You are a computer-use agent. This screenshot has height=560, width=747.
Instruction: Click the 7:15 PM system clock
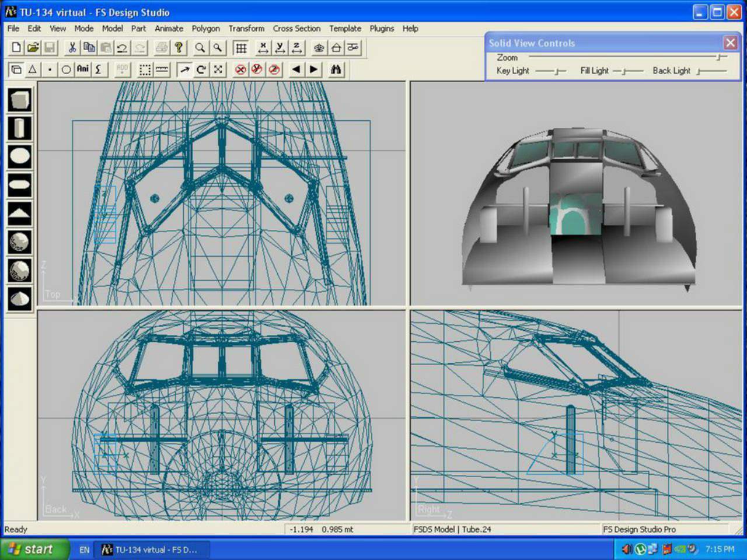coord(720,549)
